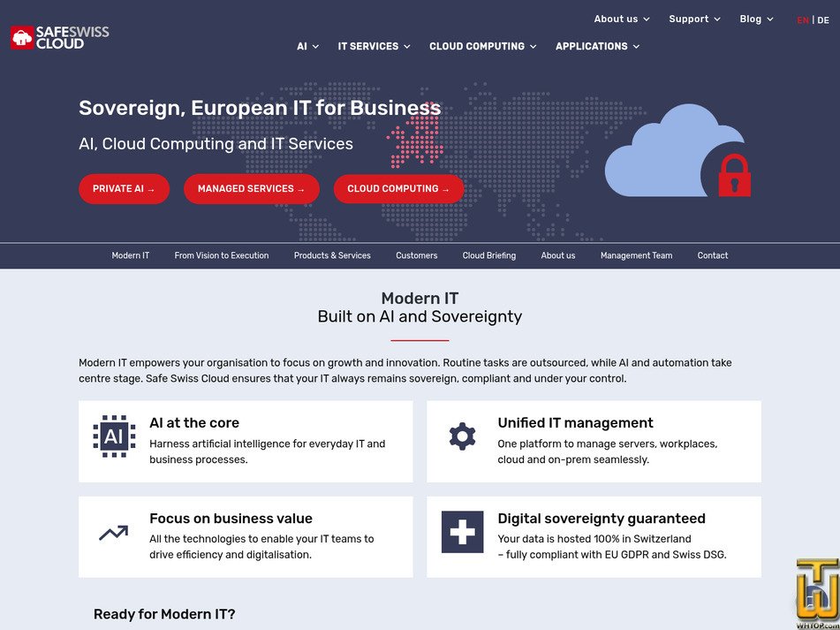
Task: Click the Safe Swiss Cloud logo
Action: [59, 37]
